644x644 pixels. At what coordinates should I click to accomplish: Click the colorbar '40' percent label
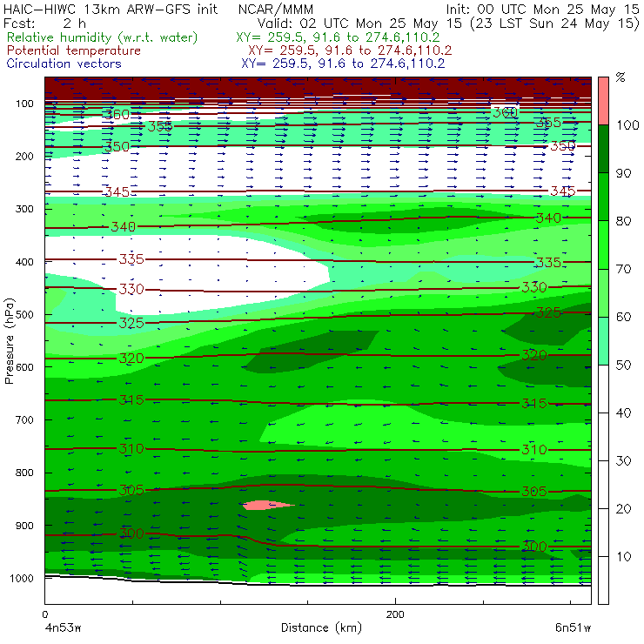coord(623,413)
